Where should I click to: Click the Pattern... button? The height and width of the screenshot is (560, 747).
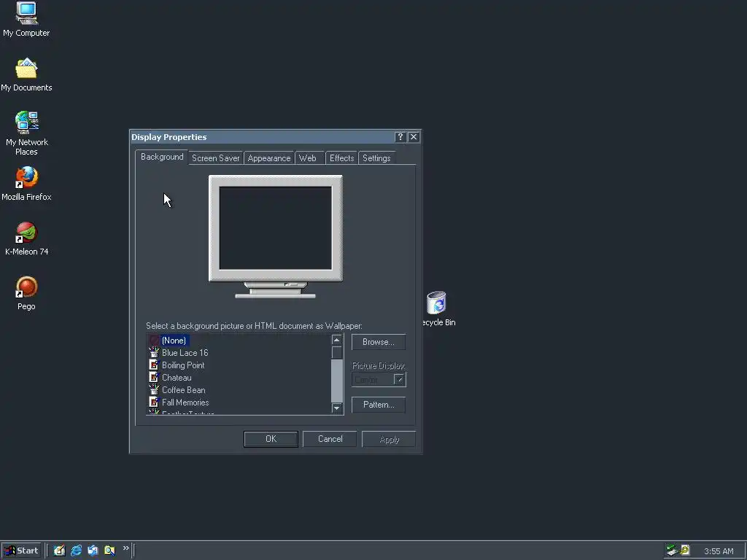[379, 405]
